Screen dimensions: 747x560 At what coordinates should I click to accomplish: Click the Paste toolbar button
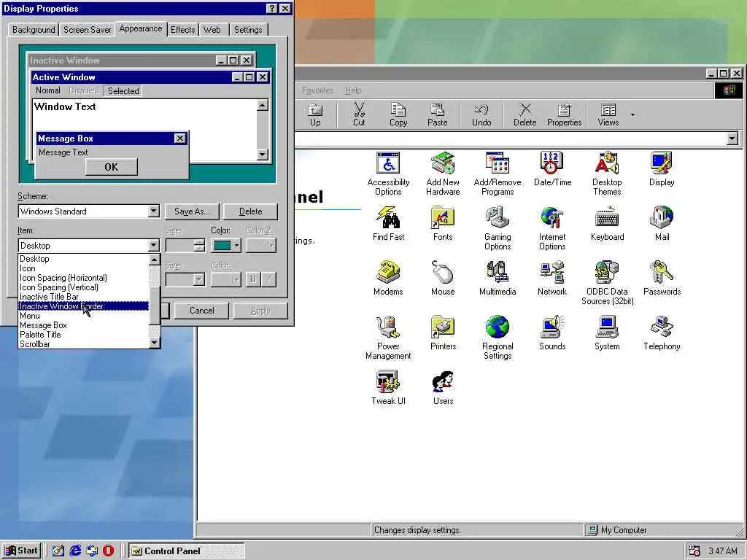tap(438, 114)
